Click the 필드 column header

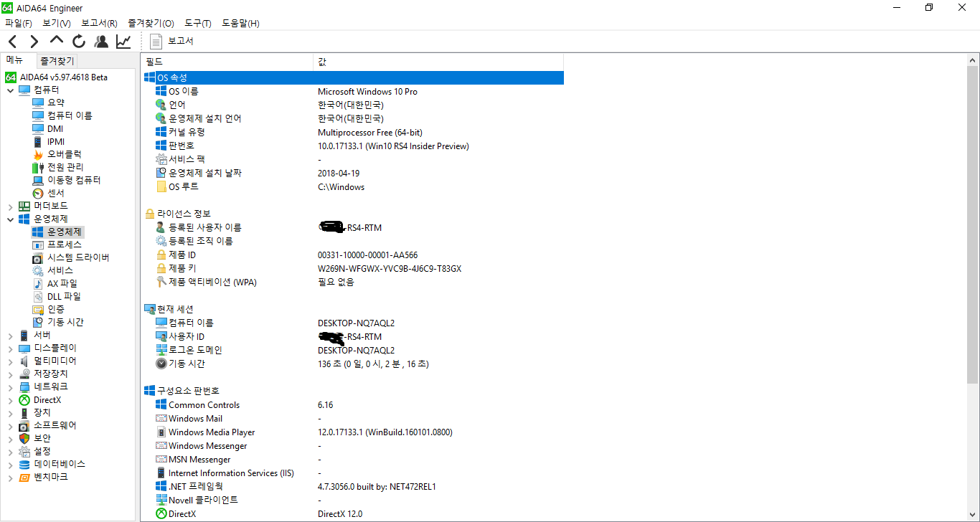pos(227,62)
